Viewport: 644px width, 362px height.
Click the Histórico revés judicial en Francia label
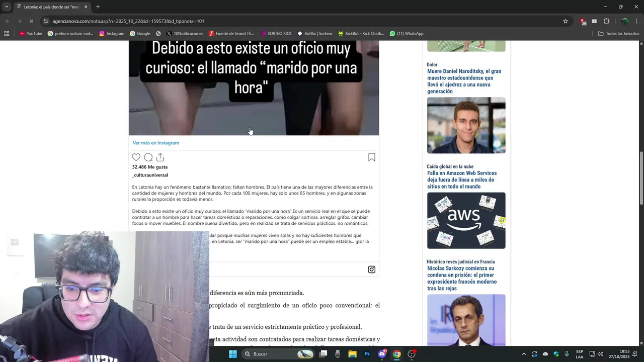[461, 261]
